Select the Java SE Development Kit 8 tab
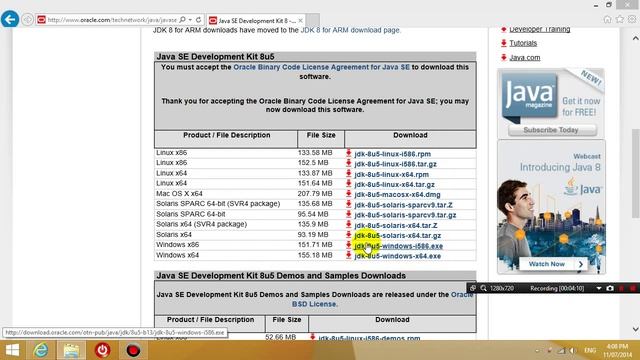640x360 pixels. tap(256, 20)
